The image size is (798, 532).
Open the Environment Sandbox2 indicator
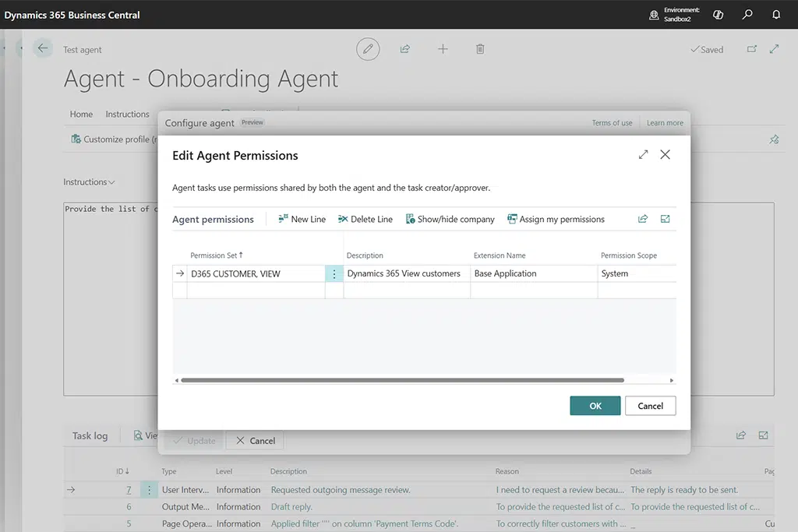pyautogui.click(x=676, y=15)
